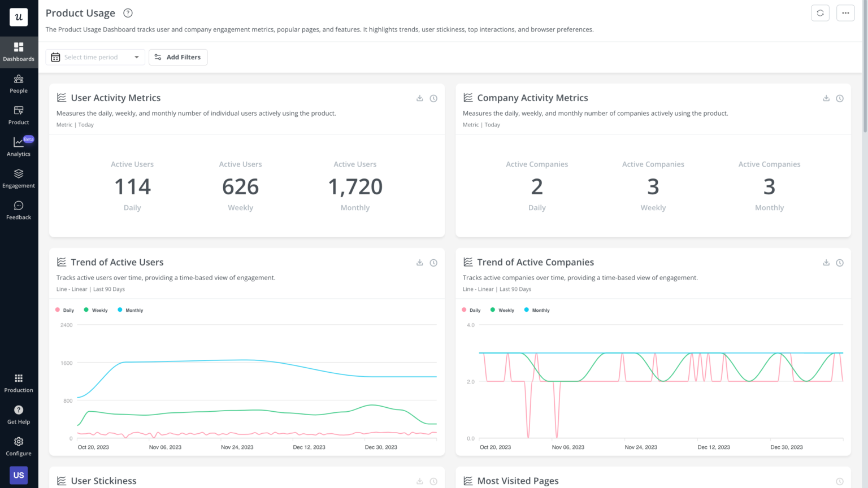This screenshot has height=488, width=868.
Task: Switch to the Dashboards section
Action: 19,52
